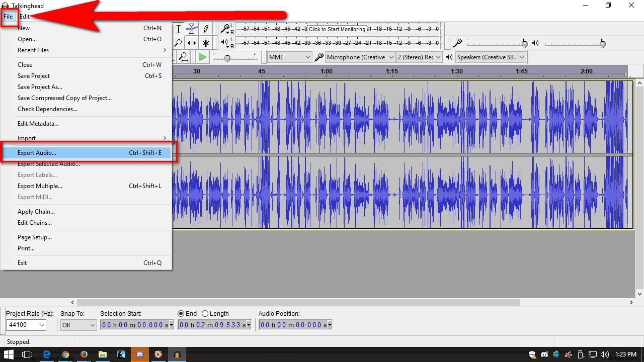This screenshot has height=362, width=644.
Task: Open the Project Rate 44100 dropdown
Action: point(26,325)
